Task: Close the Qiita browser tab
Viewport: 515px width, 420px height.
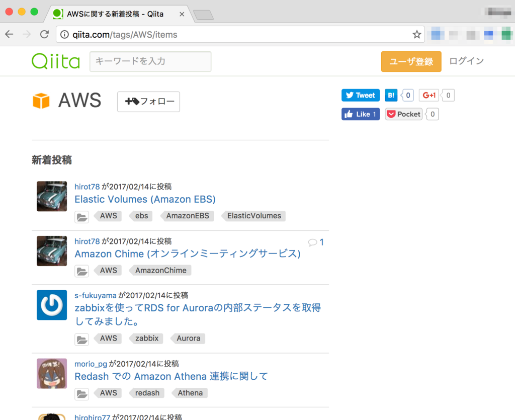Action: [182, 14]
